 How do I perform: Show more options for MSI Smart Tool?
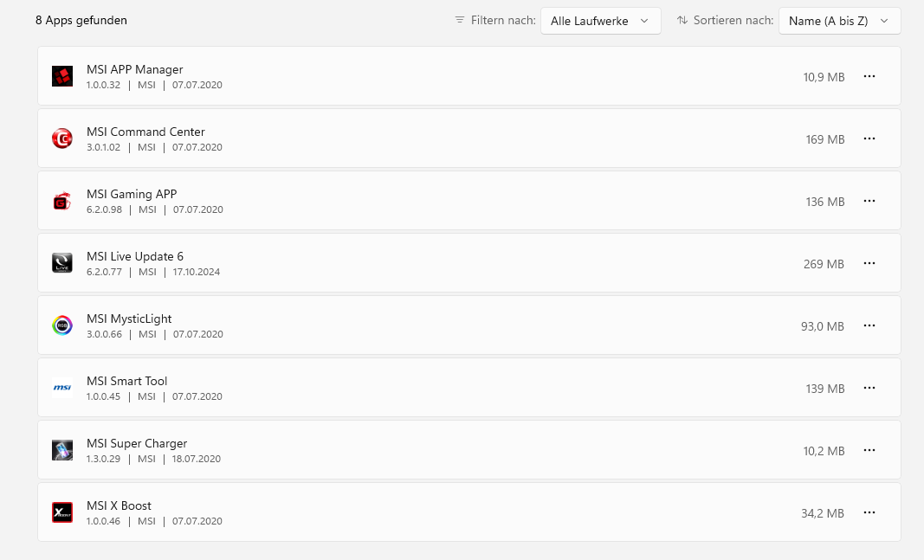[869, 388]
